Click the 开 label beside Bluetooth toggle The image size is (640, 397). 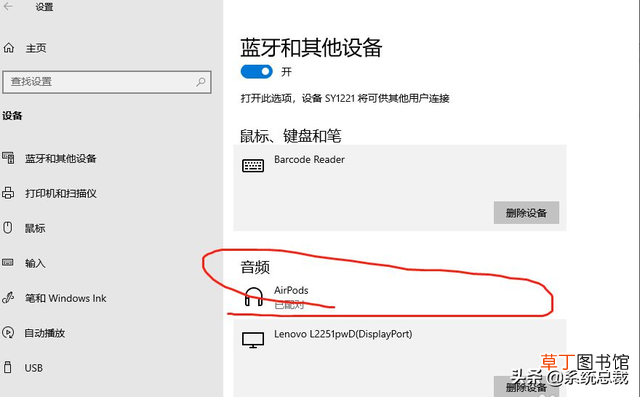click(x=286, y=72)
